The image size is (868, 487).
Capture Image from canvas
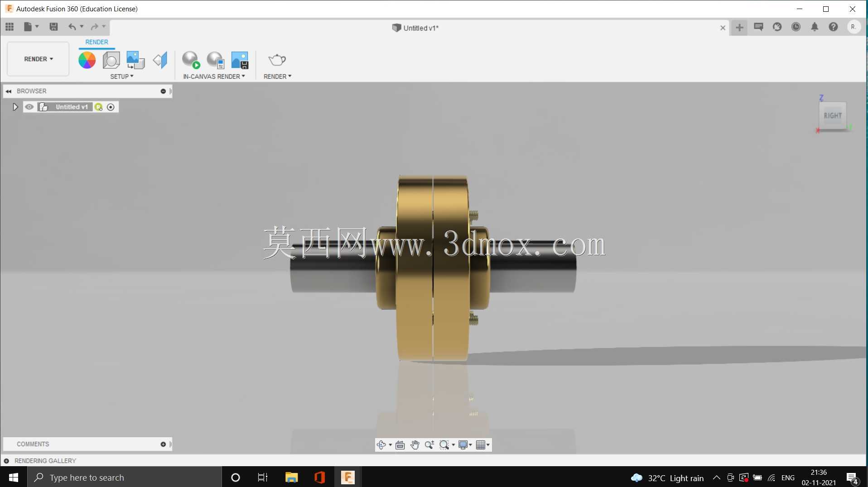coord(240,60)
